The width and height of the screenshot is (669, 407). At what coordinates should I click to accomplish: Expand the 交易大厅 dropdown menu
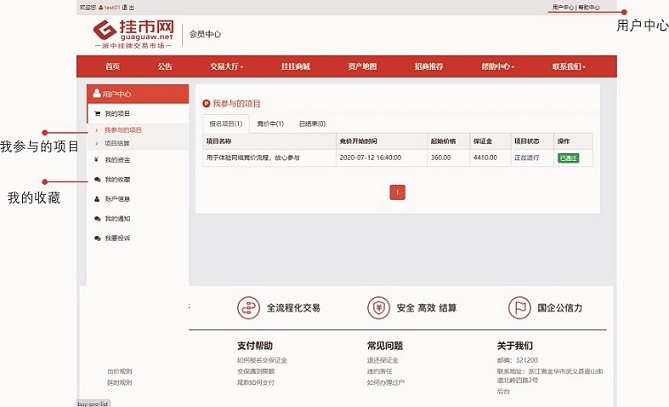(227, 67)
